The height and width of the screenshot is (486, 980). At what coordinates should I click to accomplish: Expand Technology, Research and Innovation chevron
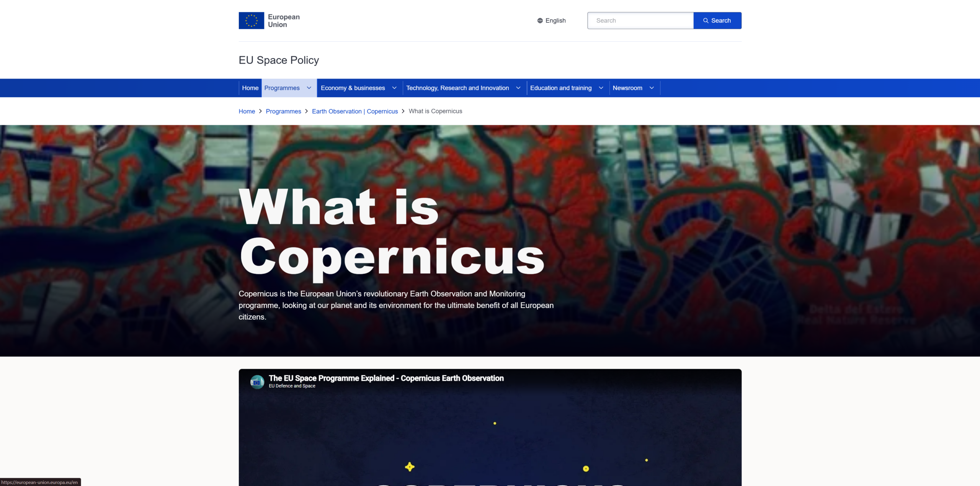pyautogui.click(x=518, y=88)
